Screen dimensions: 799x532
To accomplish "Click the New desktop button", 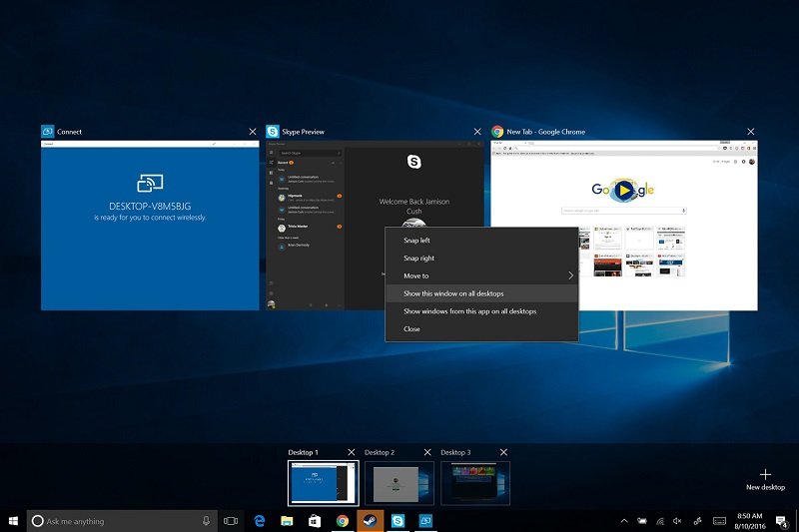I will click(765, 479).
